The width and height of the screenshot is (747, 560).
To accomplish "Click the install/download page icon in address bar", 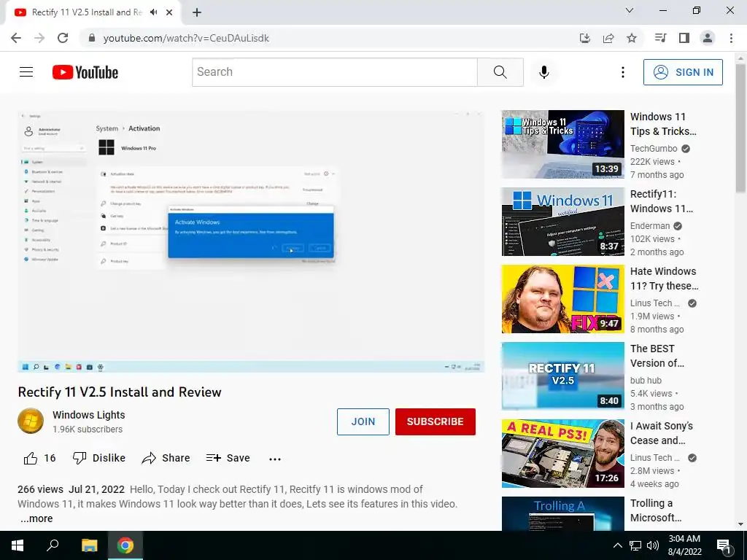I will (584, 38).
